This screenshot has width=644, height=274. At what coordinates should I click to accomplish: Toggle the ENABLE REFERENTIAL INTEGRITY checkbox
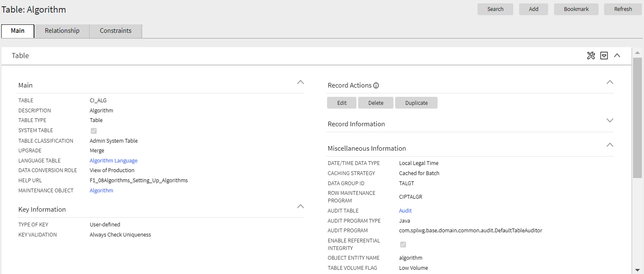coord(403,244)
